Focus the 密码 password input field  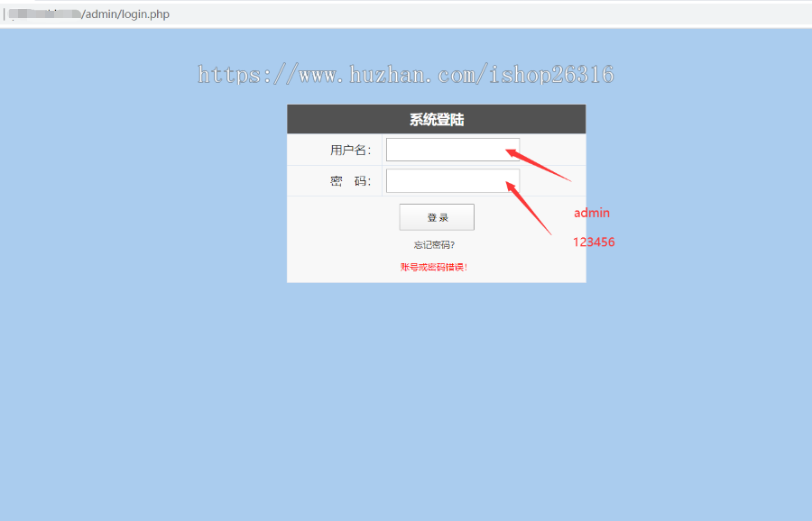[453, 180]
